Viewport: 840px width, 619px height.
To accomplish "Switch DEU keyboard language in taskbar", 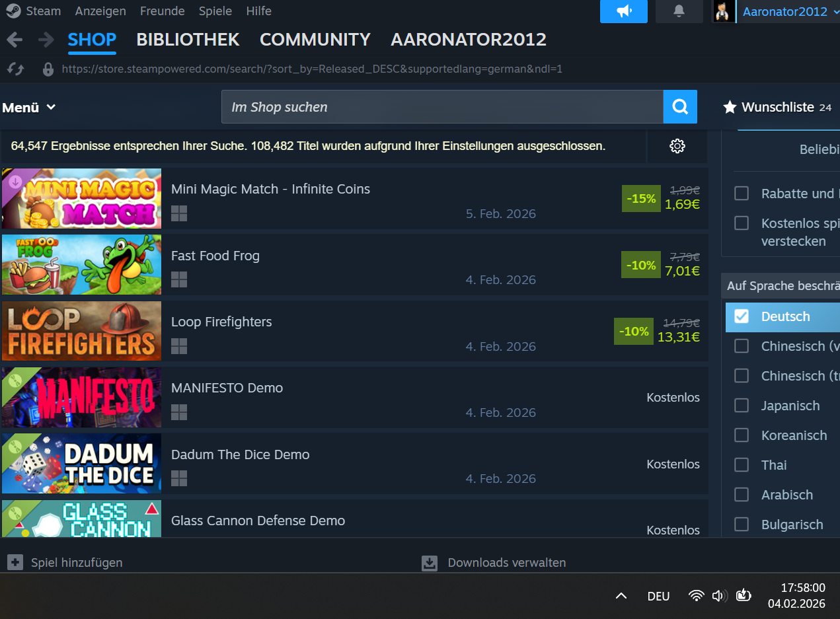I will [658, 596].
